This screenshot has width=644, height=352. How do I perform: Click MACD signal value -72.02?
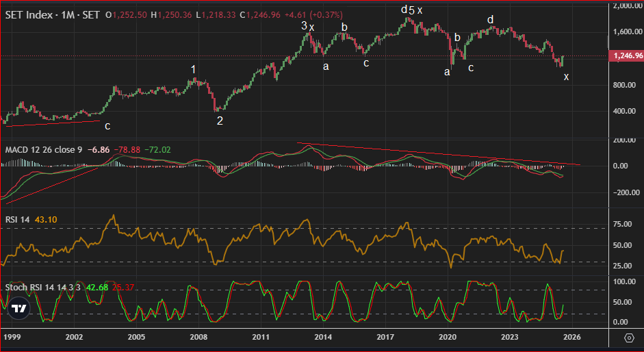[157, 150]
